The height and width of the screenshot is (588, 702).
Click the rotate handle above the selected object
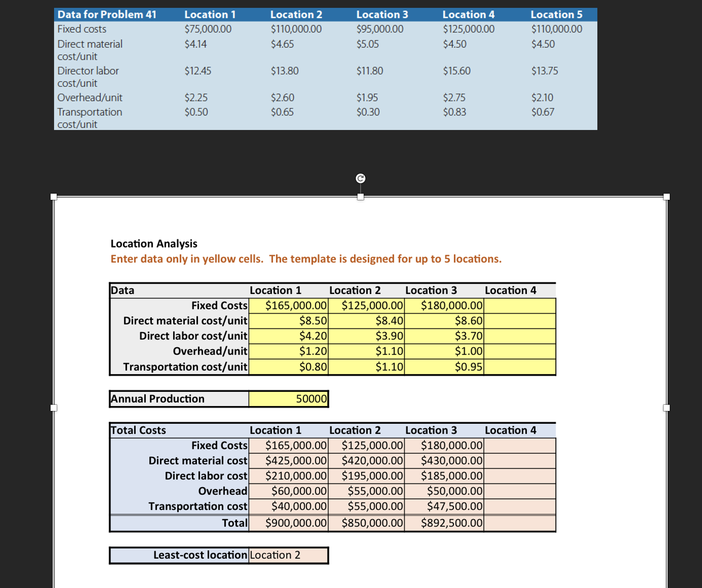pyautogui.click(x=360, y=178)
